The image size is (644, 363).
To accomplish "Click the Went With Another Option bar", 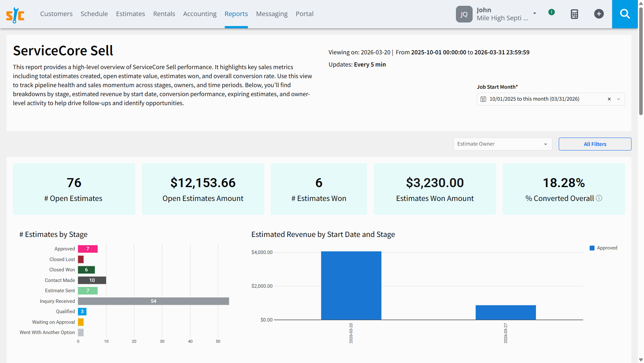I will click(81, 332).
